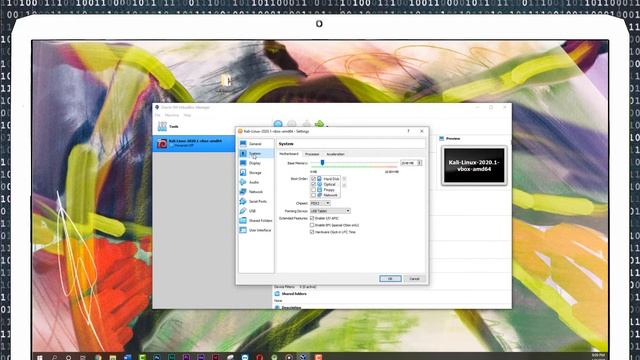Select the Hard Disk row in Boot Order

(x=325, y=179)
